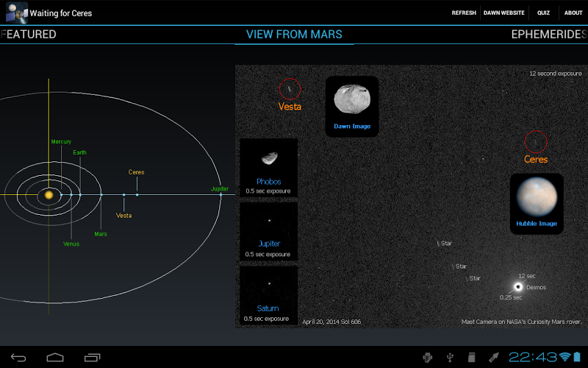Viewport: 588px width, 368px height.
Task: Tap the orange Vesta label in sky image
Action: [290, 107]
